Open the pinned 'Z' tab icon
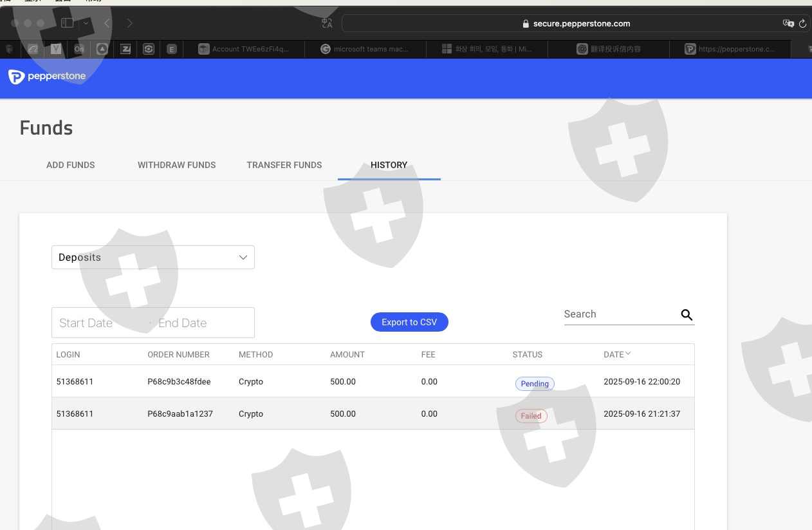 125,49
